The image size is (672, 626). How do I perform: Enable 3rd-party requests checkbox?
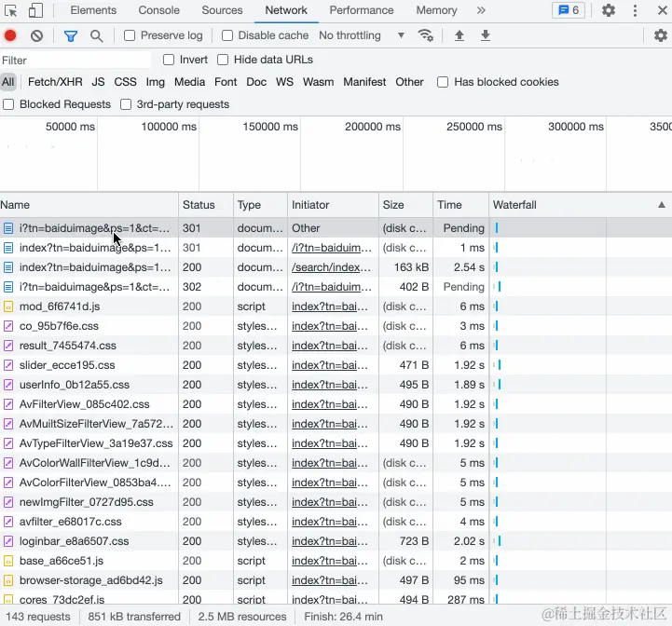(126, 104)
